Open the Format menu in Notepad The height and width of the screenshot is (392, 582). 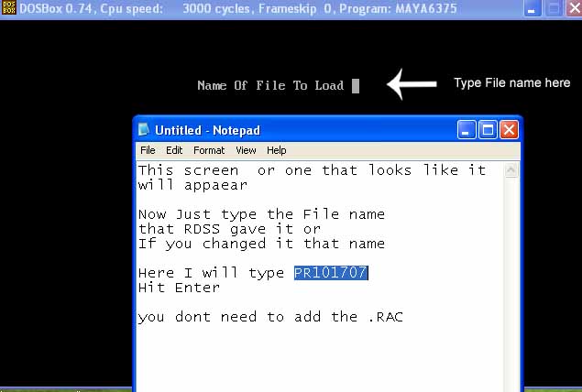pyautogui.click(x=209, y=150)
